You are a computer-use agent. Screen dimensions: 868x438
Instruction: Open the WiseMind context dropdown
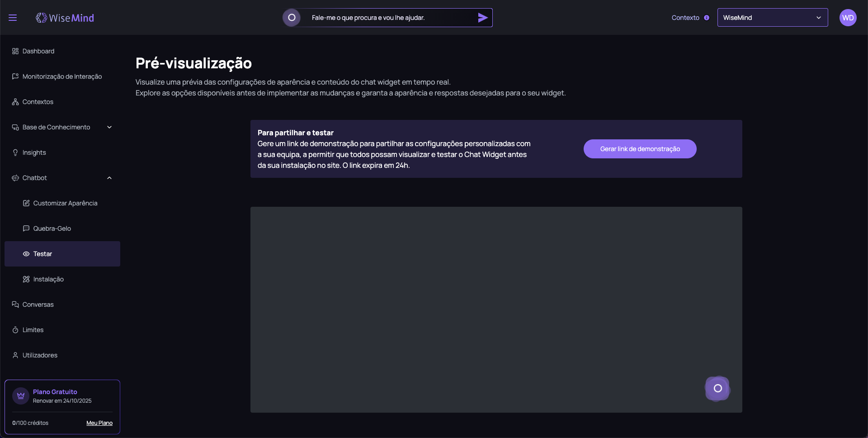coord(772,18)
